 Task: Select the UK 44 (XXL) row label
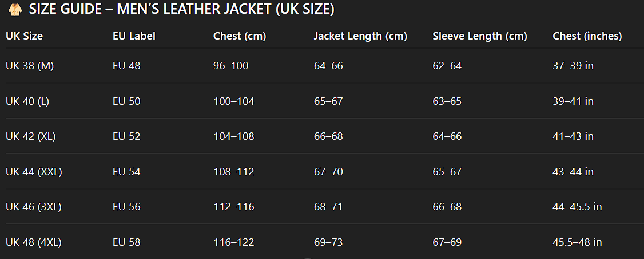tap(34, 172)
